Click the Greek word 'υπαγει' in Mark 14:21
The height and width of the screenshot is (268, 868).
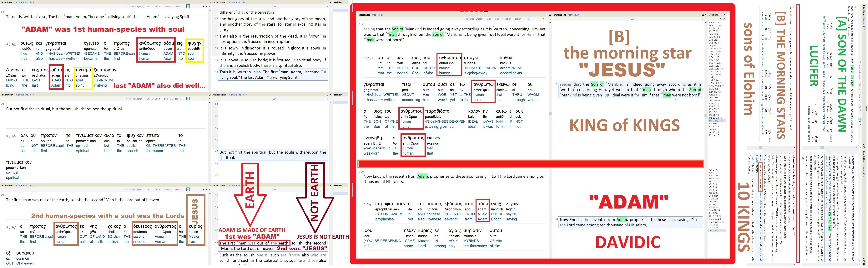[471, 58]
